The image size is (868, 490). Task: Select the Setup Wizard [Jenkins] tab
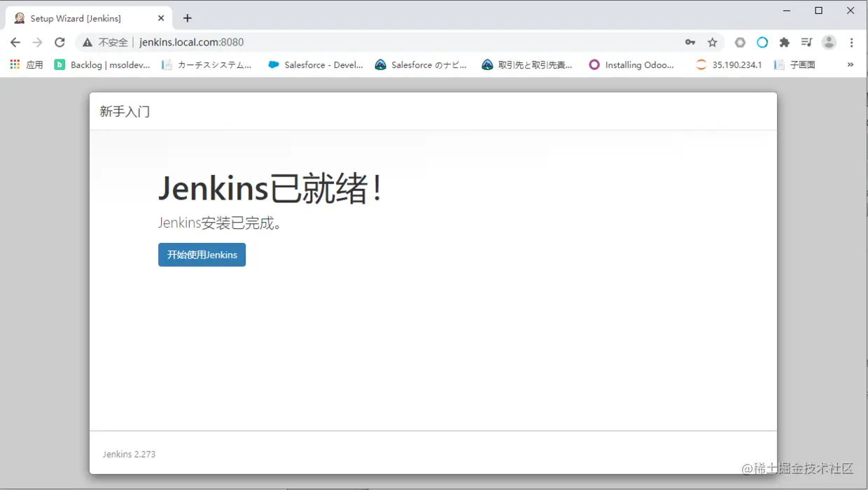pos(89,18)
